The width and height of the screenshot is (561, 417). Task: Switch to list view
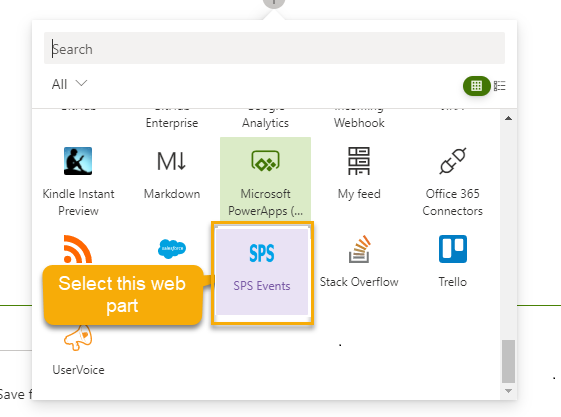click(499, 86)
